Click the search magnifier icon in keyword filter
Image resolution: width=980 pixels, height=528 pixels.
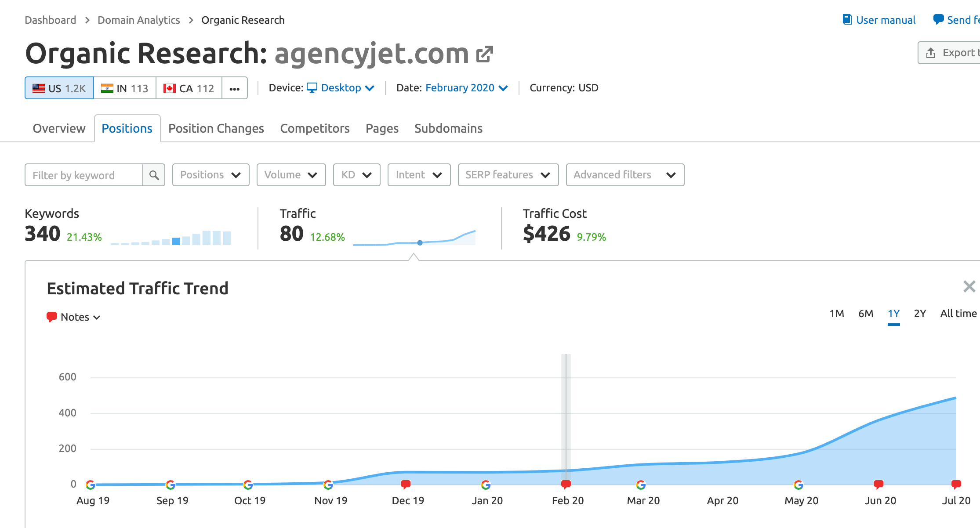[154, 175]
